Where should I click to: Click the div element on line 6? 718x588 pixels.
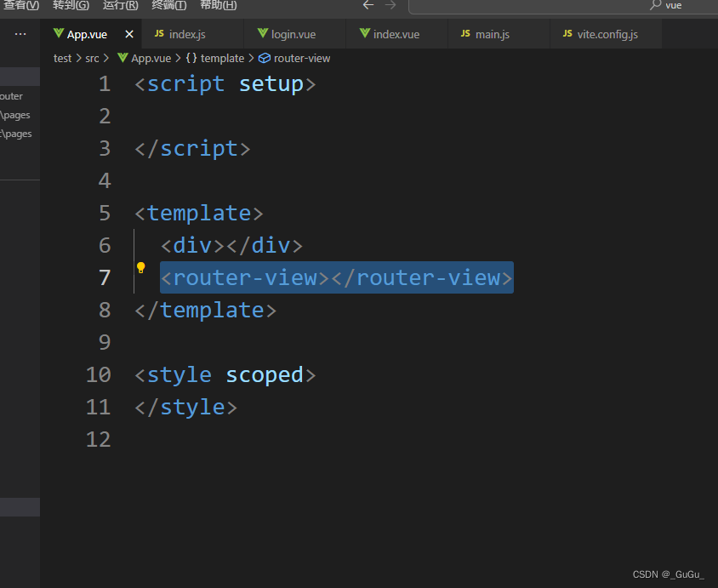[x=231, y=246]
